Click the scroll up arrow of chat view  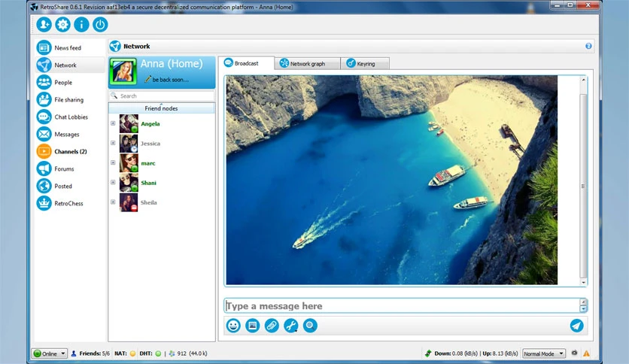click(x=583, y=80)
